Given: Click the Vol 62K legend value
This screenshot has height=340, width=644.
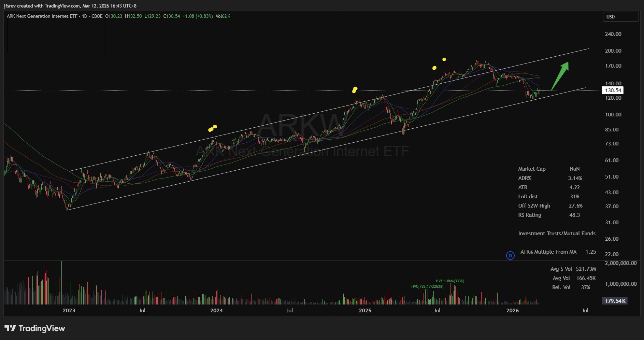Looking at the screenshot, I should pos(223,16).
